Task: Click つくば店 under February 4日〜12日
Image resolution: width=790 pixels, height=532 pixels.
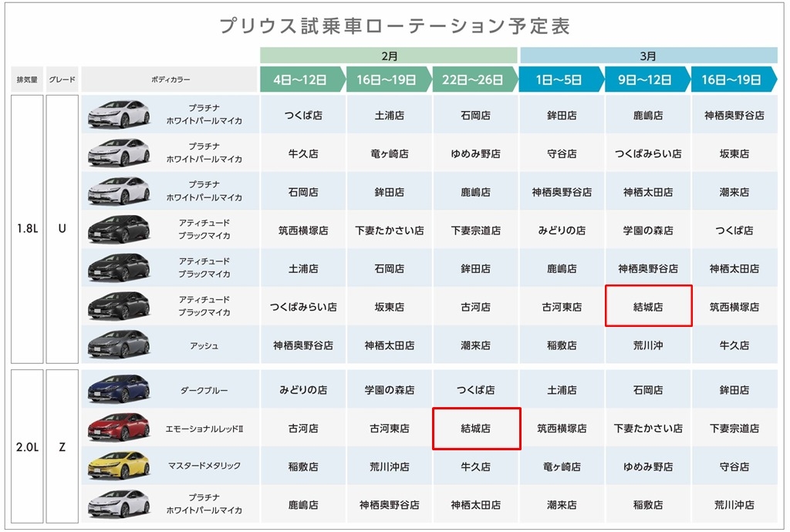Action: pyautogui.click(x=302, y=115)
